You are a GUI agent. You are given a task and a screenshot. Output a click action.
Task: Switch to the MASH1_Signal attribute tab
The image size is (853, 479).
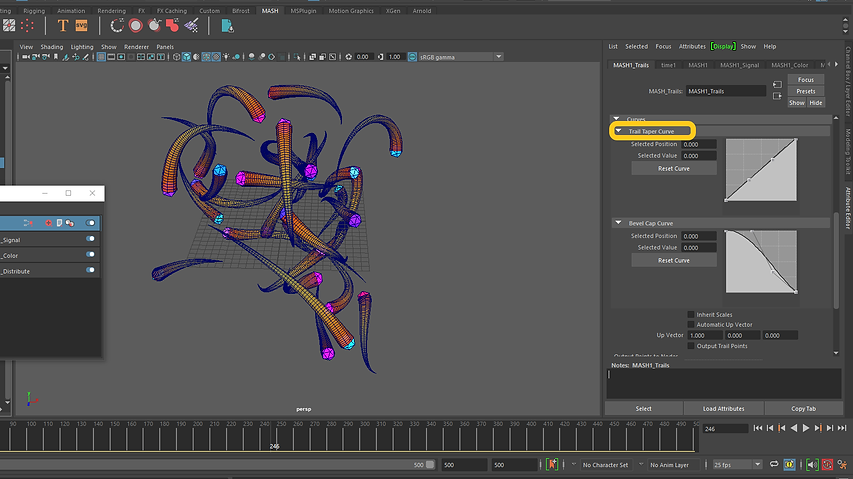point(739,65)
